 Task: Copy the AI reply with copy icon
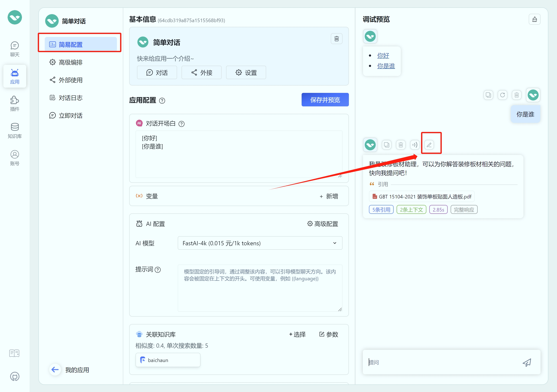coord(386,145)
